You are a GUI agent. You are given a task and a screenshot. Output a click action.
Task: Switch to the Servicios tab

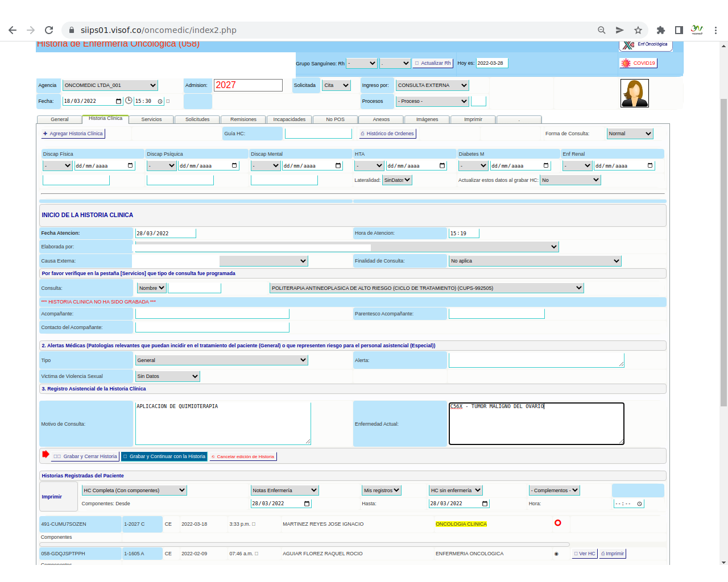151,119
